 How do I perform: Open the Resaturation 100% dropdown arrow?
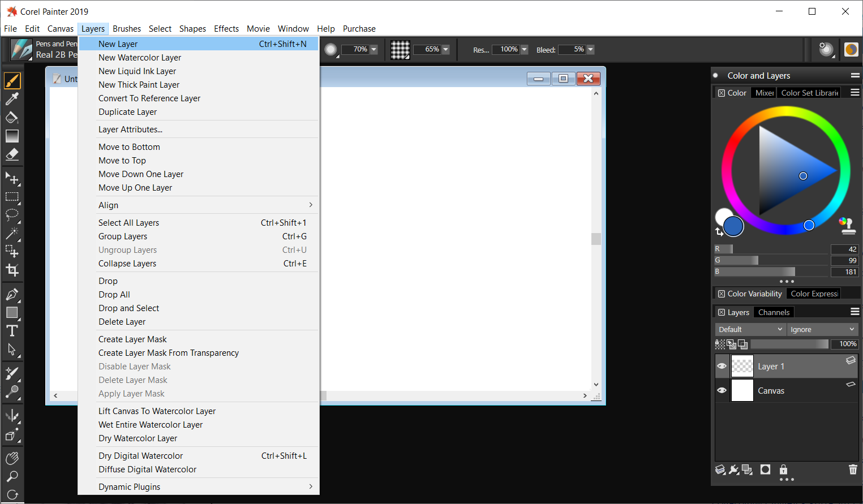[524, 50]
